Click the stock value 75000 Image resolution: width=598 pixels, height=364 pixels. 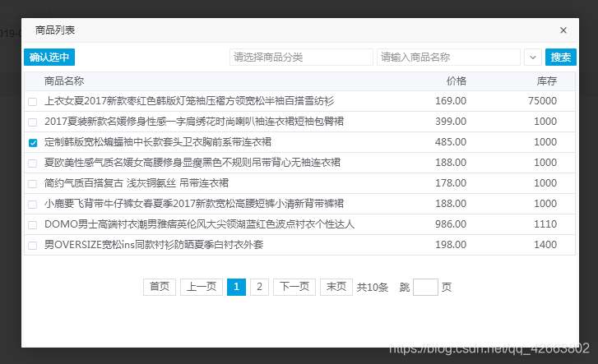tap(542, 101)
